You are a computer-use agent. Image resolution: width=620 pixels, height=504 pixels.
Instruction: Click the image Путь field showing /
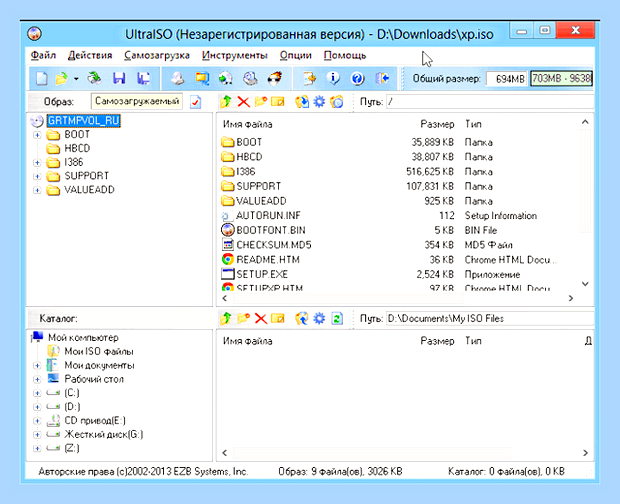pyautogui.click(x=490, y=102)
